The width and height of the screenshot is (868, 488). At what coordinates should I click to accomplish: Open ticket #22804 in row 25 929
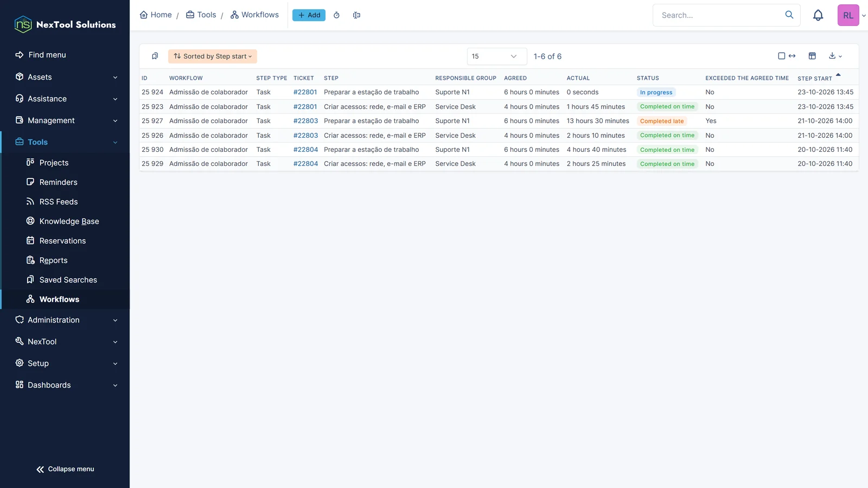click(x=305, y=164)
